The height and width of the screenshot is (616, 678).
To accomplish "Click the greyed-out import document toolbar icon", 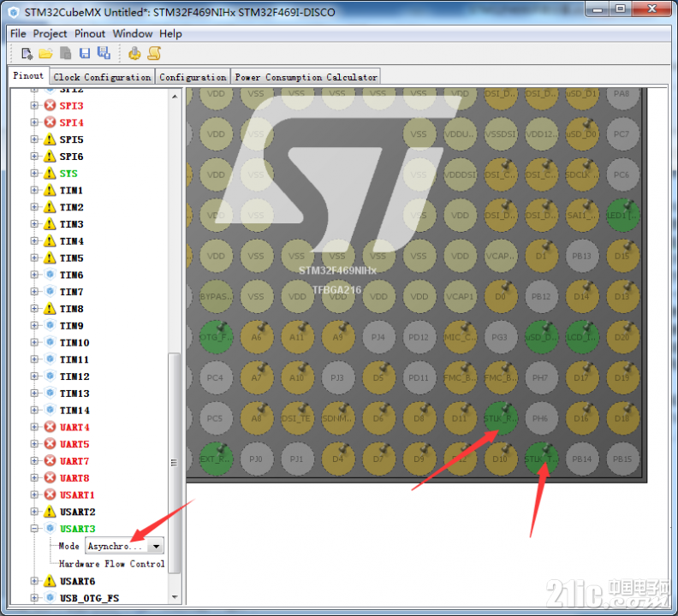I will 65,53.
